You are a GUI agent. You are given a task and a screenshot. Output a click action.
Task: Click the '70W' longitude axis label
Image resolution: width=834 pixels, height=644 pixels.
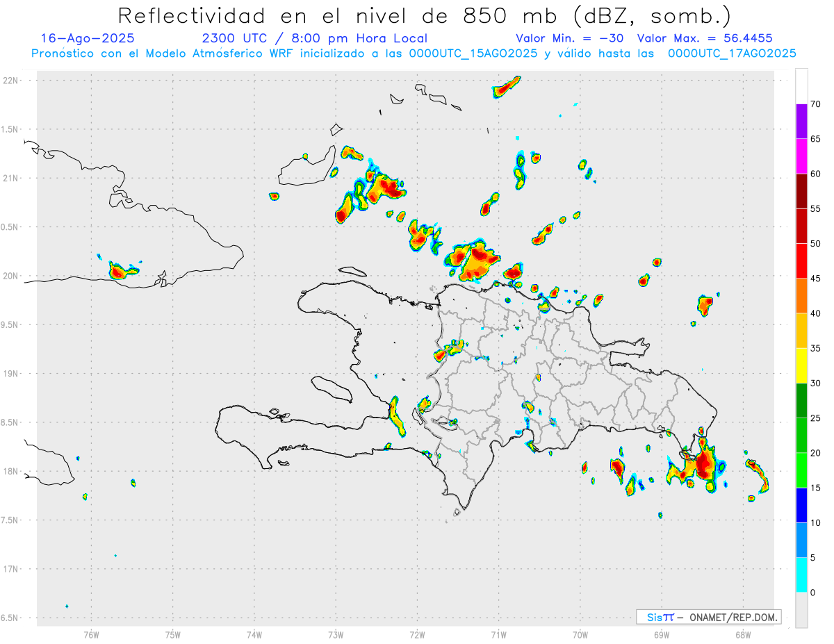(580, 635)
